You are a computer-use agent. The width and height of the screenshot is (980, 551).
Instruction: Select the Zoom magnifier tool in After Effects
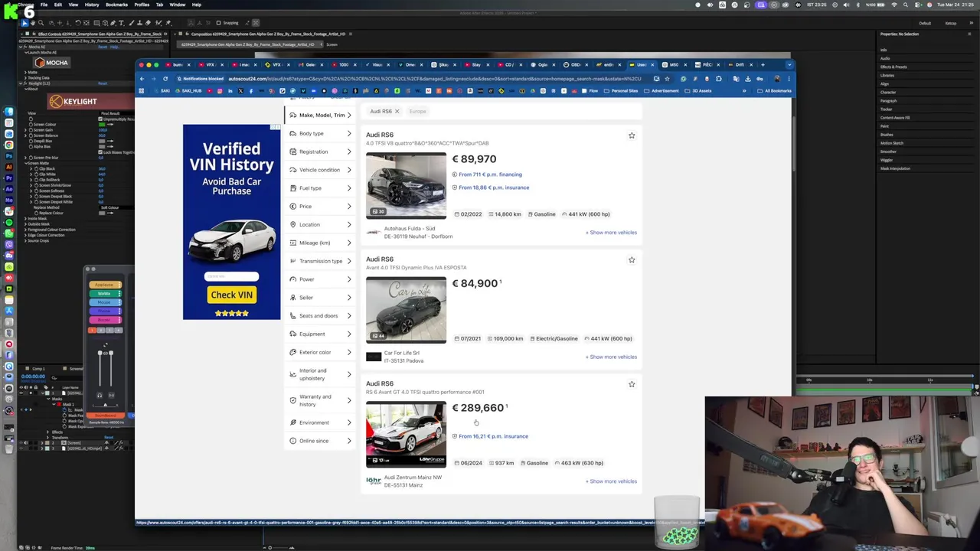tap(41, 23)
